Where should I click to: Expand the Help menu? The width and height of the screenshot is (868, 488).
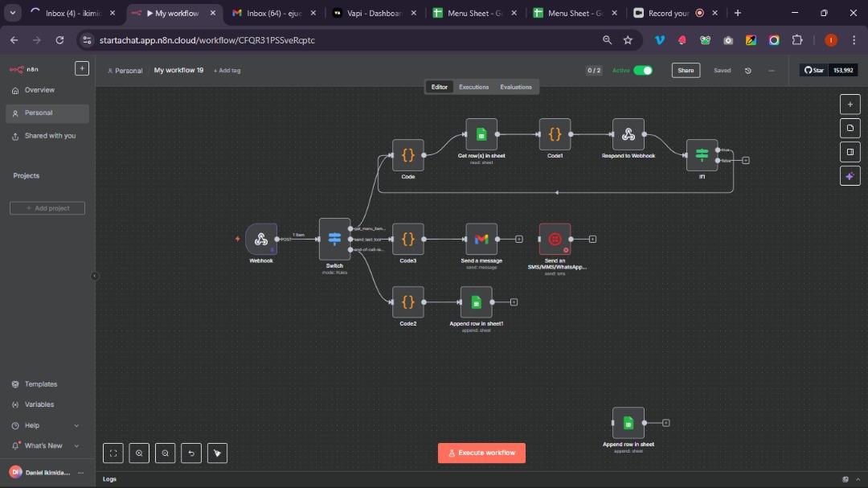coord(76,425)
